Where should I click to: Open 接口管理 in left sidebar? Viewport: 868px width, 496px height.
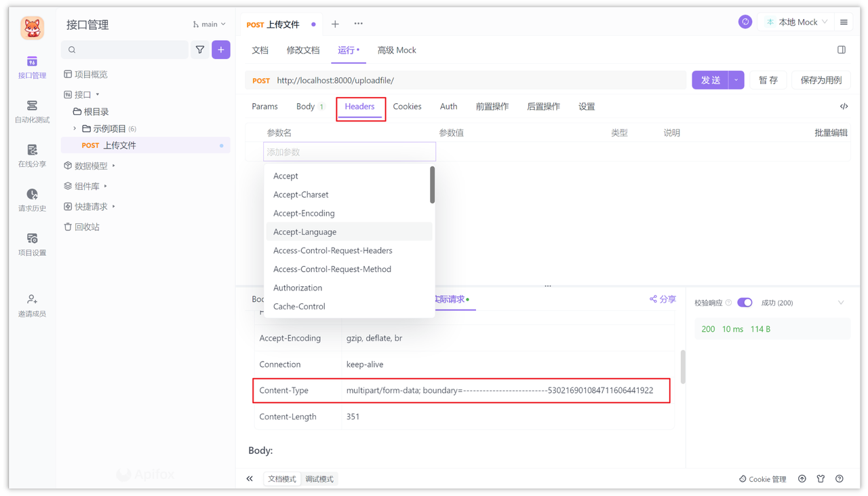[32, 68]
